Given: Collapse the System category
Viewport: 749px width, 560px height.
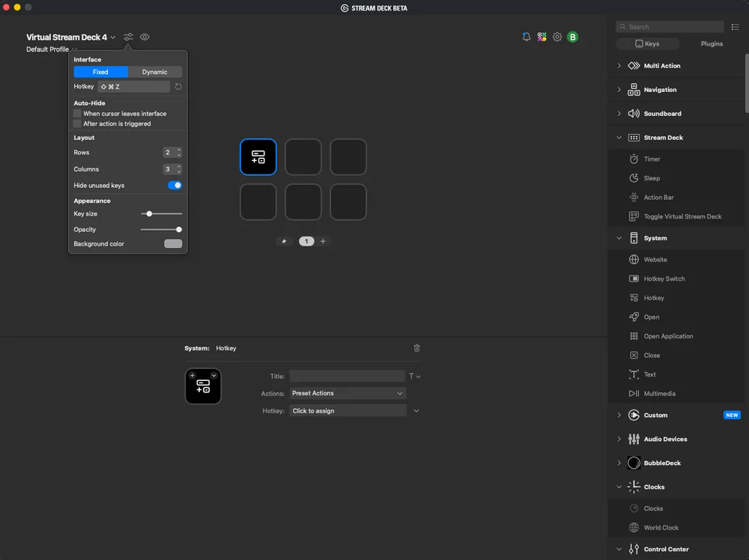Looking at the screenshot, I should pyautogui.click(x=619, y=237).
